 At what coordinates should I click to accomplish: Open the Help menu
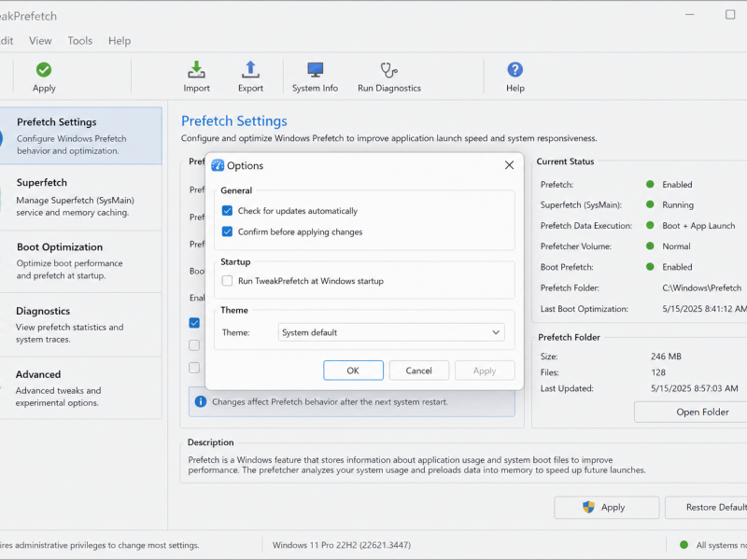(120, 40)
